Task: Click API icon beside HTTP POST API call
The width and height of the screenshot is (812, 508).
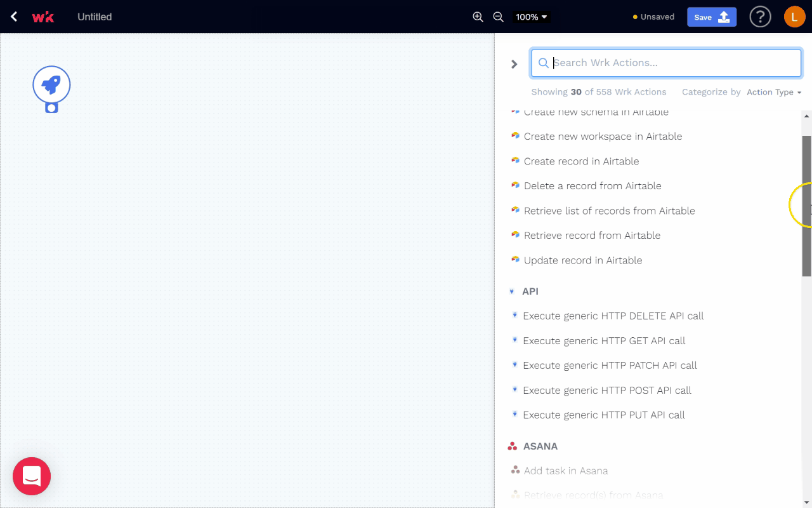Action: click(514, 390)
